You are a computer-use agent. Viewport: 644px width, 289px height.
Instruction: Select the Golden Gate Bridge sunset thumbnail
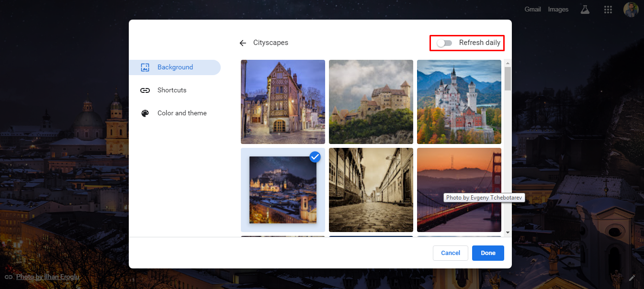coord(459,190)
